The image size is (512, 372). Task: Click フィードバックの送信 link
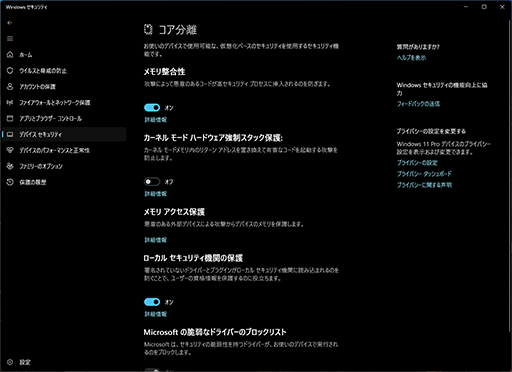click(418, 104)
